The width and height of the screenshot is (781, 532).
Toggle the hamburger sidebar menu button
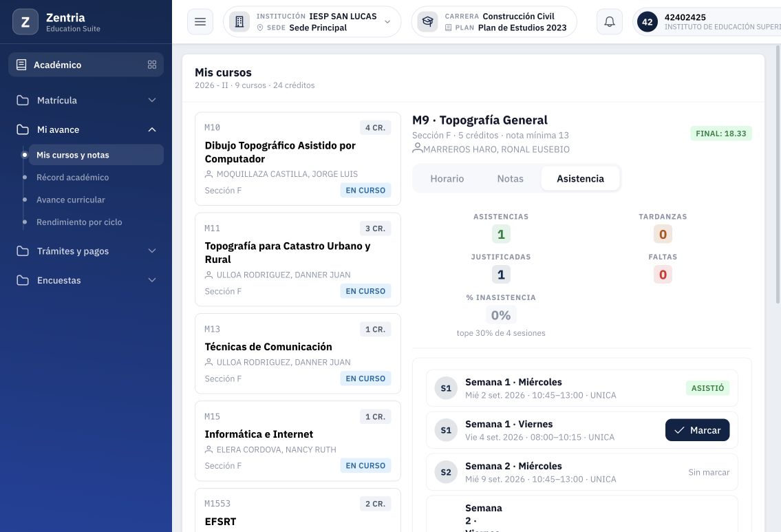200,22
